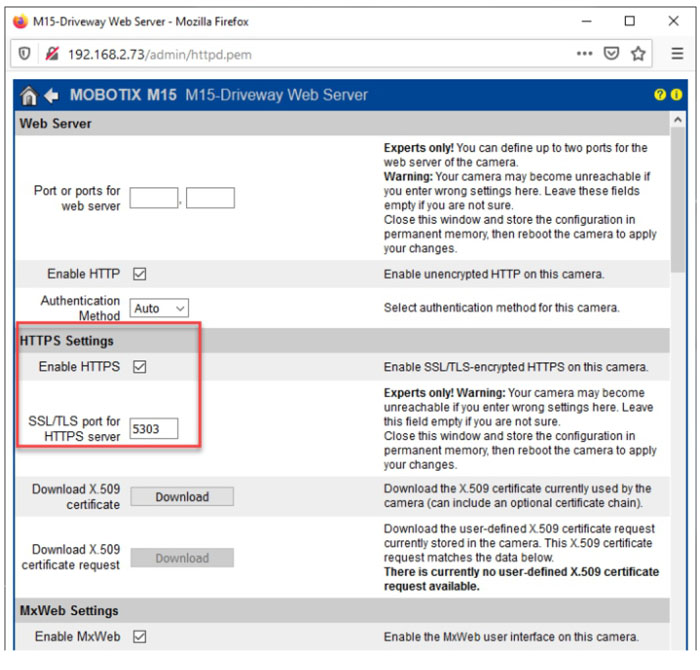The width and height of the screenshot is (700, 670).
Task: Toggle the Enable HTTP checkbox
Action: tap(140, 274)
